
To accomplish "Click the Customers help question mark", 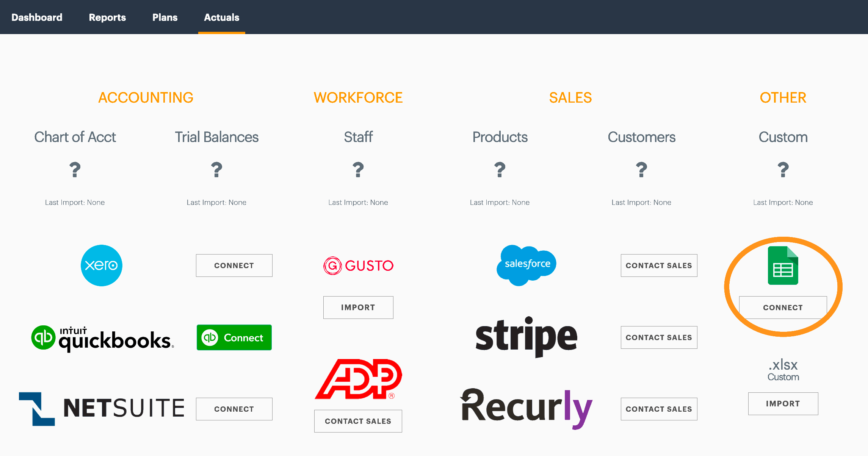I will pos(641,170).
